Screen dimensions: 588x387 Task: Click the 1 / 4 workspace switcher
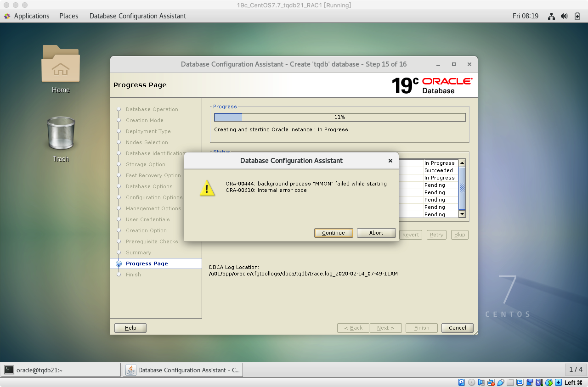[576, 370]
